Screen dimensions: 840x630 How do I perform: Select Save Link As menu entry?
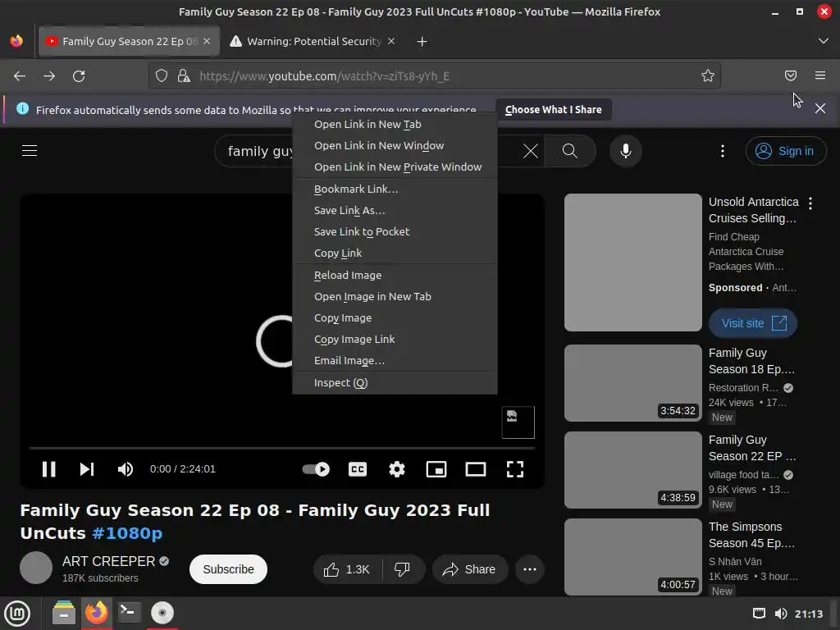pyautogui.click(x=395, y=211)
